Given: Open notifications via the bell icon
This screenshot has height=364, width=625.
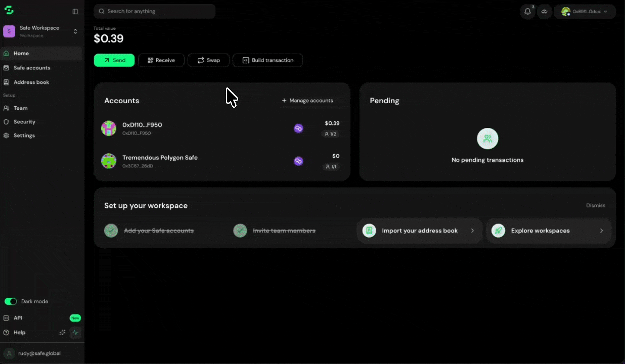Looking at the screenshot, I should [x=527, y=12].
